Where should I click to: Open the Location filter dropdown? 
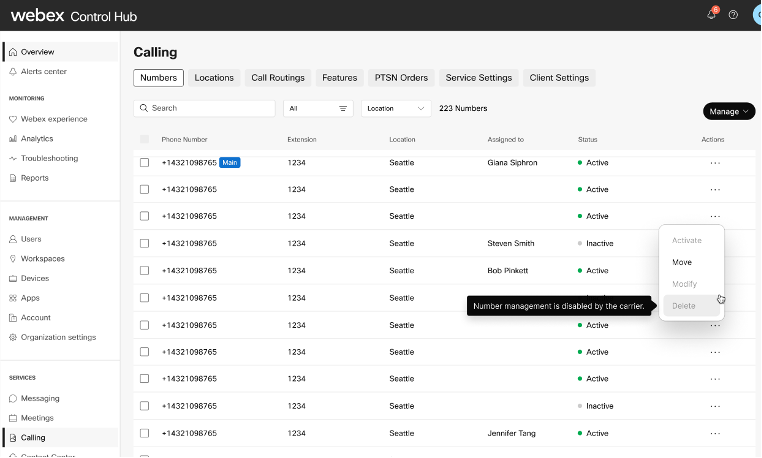396,108
